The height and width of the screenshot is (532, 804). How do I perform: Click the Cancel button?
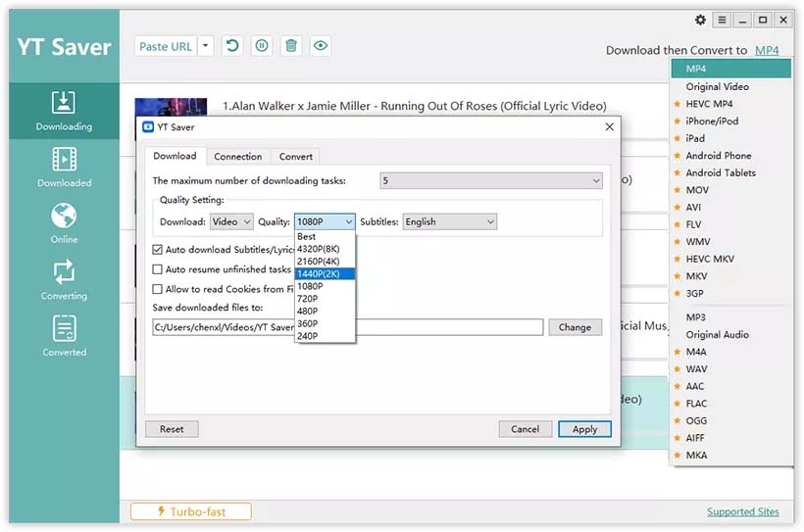click(x=526, y=429)
